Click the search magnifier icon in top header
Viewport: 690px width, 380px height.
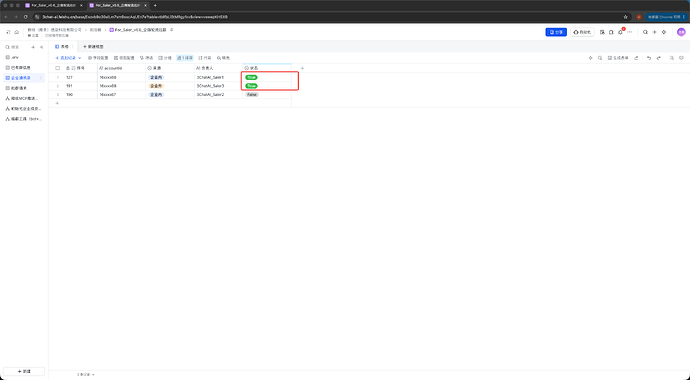[645, 32]
